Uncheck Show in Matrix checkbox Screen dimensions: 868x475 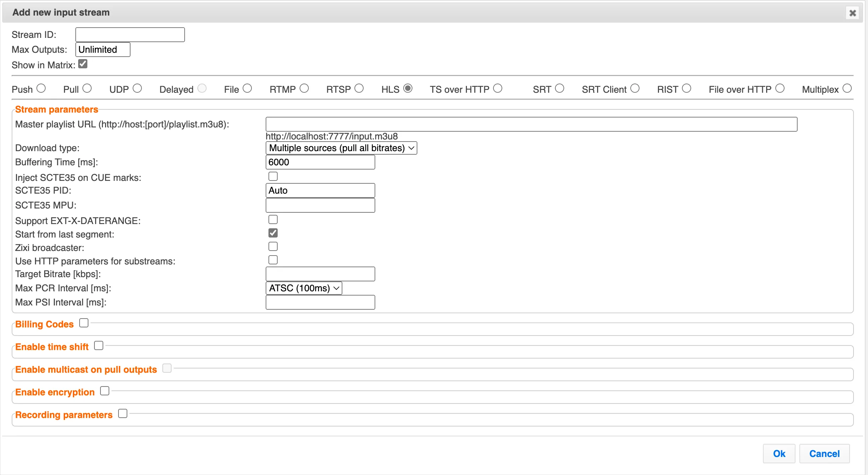[83, 64]
